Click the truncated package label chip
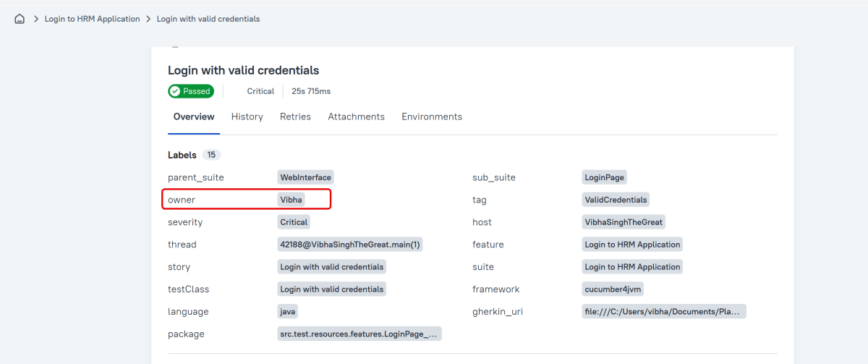Viewport: 868px width, 364px height. [x=359, y=334]
